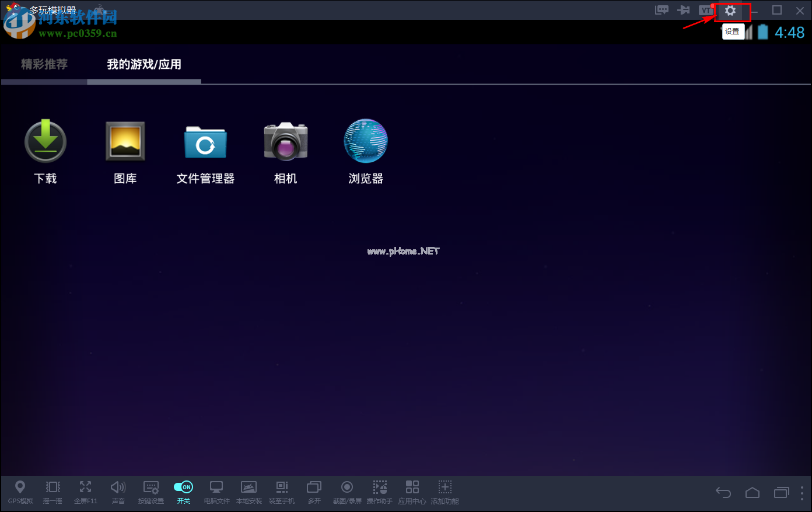This screenshot has height=512, width=812.
Task: Enter fullscreen with 全屏F11 icon
Action: point(85,491)
